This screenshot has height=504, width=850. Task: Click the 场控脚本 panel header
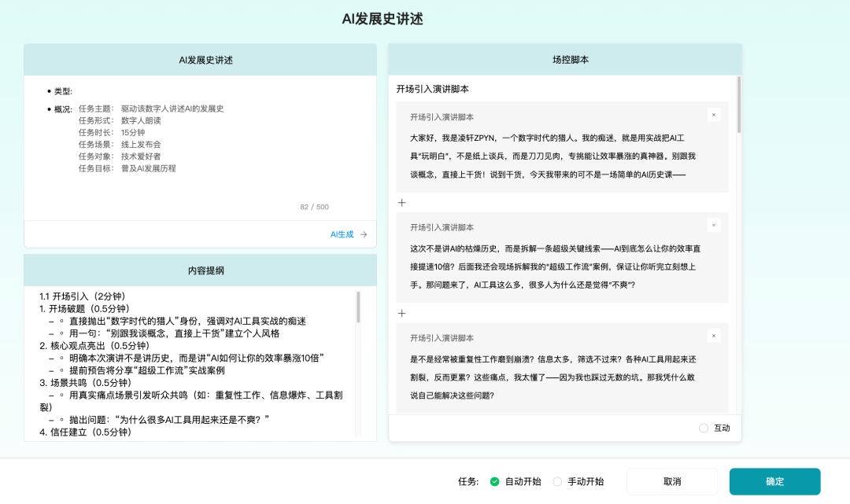pos(564,60)
